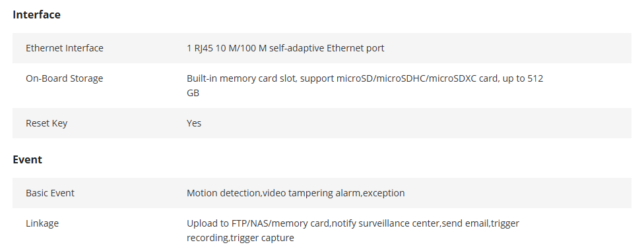Select the On-Board Storage label
The height and width of the screenshot is (251, 644).
tap(65, 78)
